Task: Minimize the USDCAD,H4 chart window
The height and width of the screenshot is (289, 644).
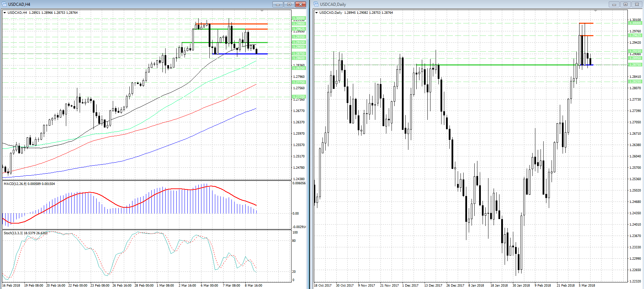Action: pos(277,4)
